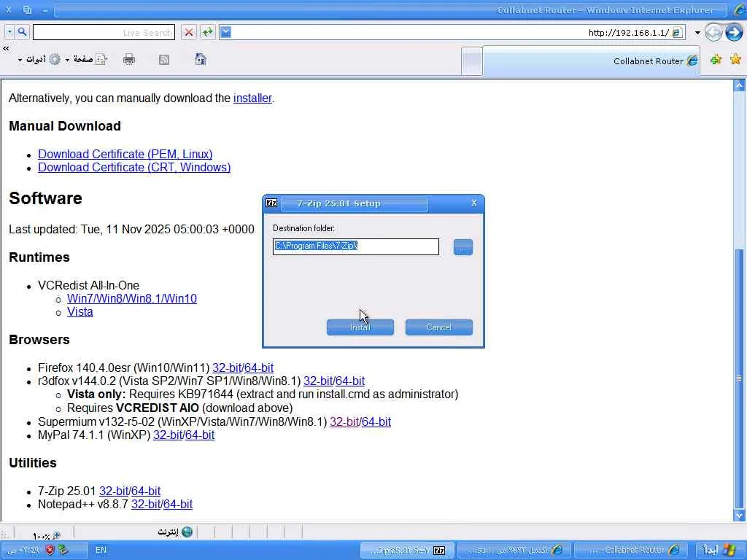Open the Tools gear menu
The height and width of the screenshot is (560, 747).
click(x=55, y=60)
